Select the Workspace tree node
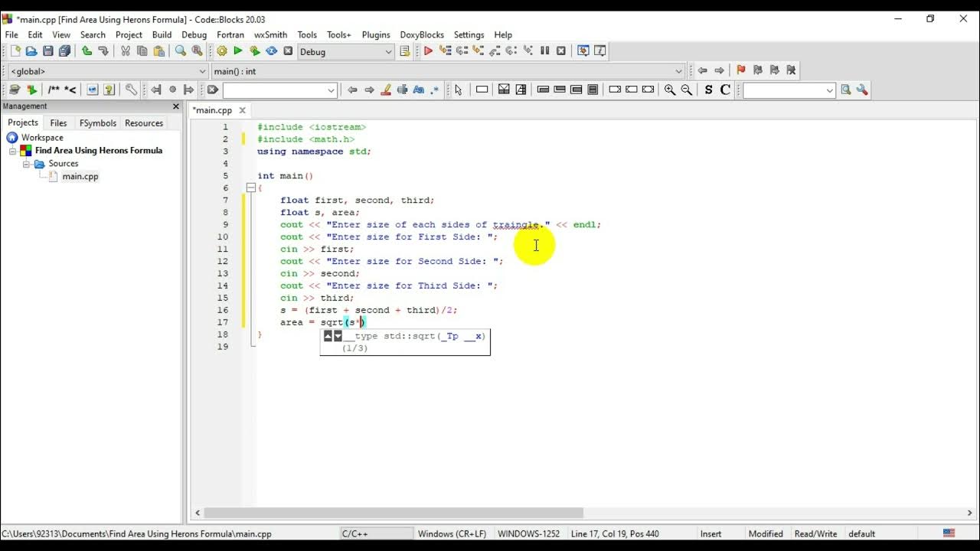The width and height of the screenshot is (980, 551). coord(42,138)
